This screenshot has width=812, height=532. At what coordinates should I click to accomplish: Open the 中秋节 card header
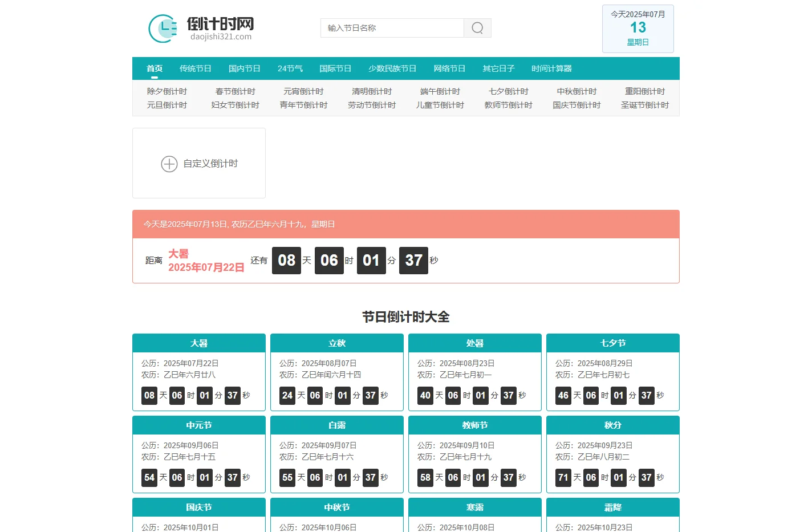pyautogui.click(x=337, y=507)
